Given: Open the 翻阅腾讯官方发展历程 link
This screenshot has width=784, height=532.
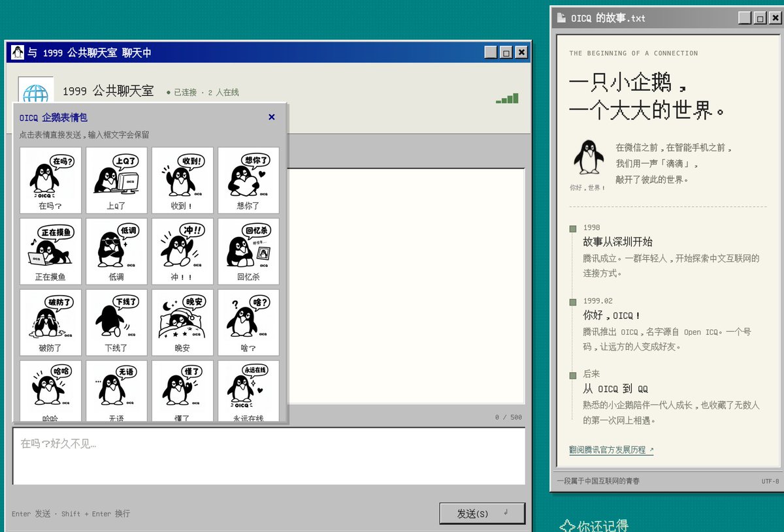Looking at the screenshot, I should [612, 450].
